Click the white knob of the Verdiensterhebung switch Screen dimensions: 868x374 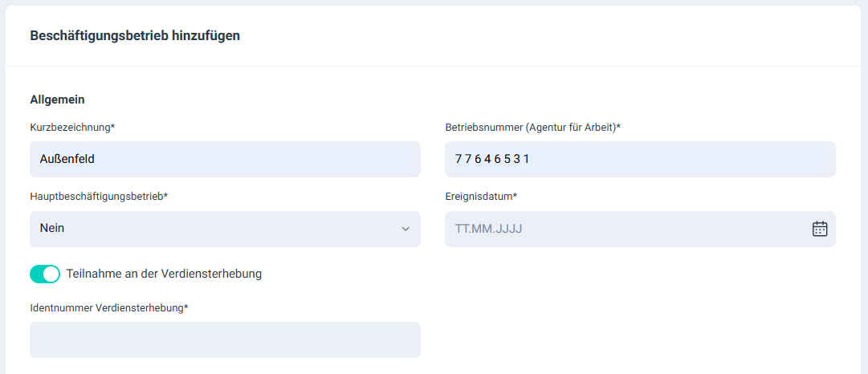[x=51, y=274]
